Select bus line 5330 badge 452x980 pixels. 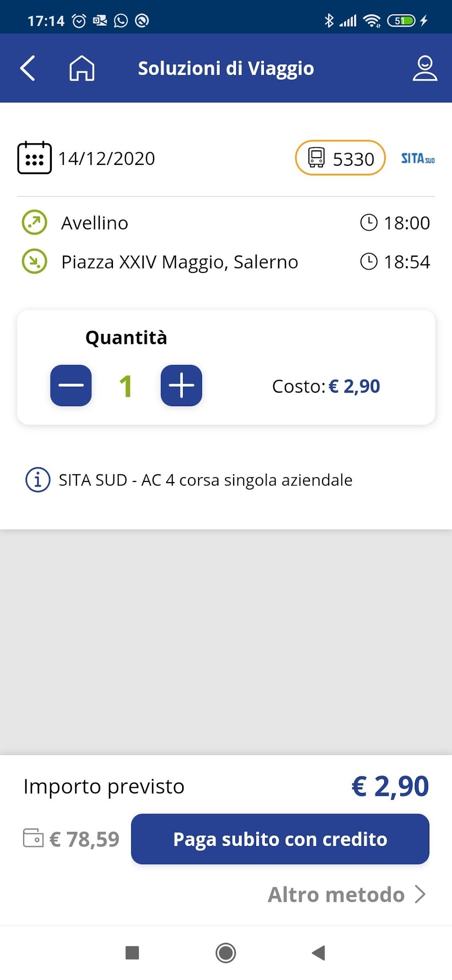point(340,158)
